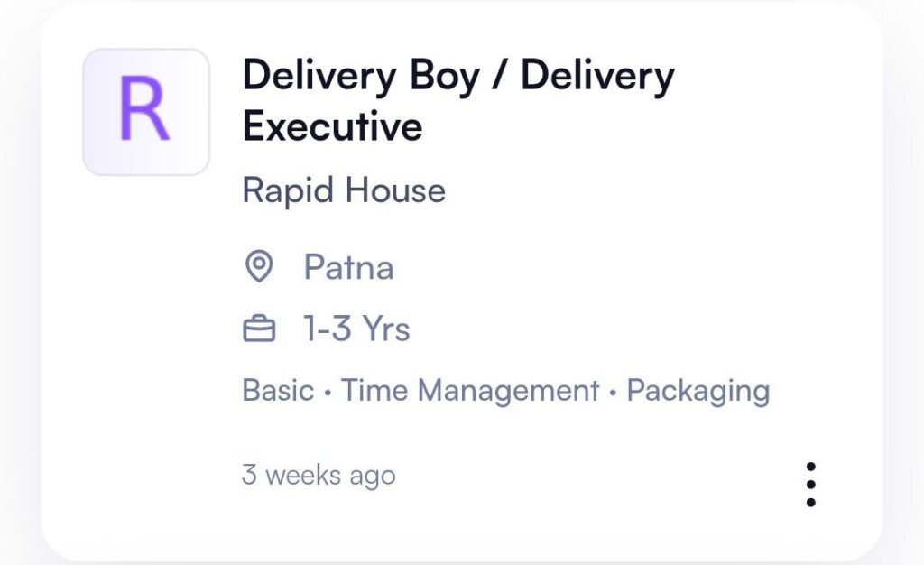Click the dot between Basic and Time Management
This screenshot has height=565, width=924.
[x=328, y=393]
